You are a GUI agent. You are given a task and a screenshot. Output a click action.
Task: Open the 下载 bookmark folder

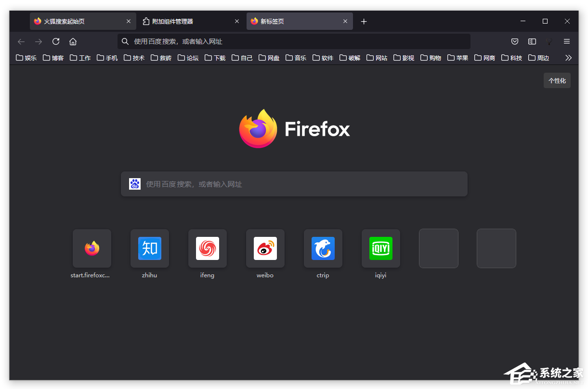pos(215,57)
